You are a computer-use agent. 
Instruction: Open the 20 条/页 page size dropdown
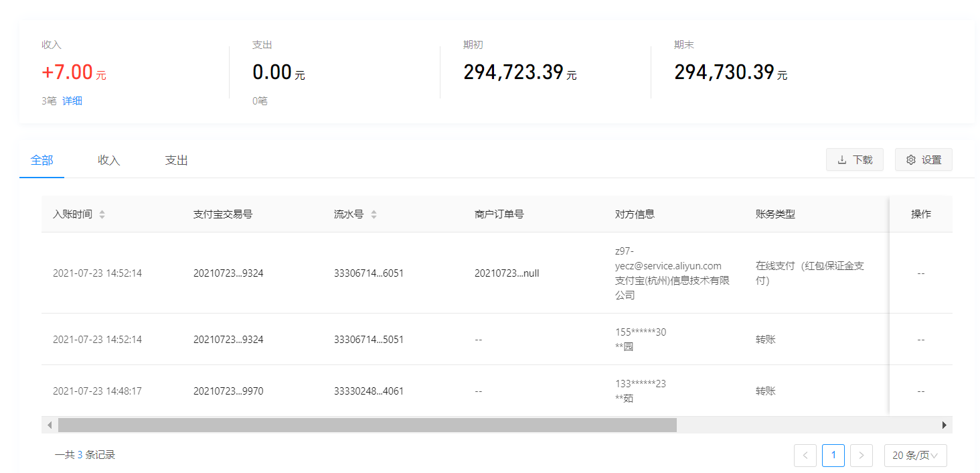[x=915, y=456]
